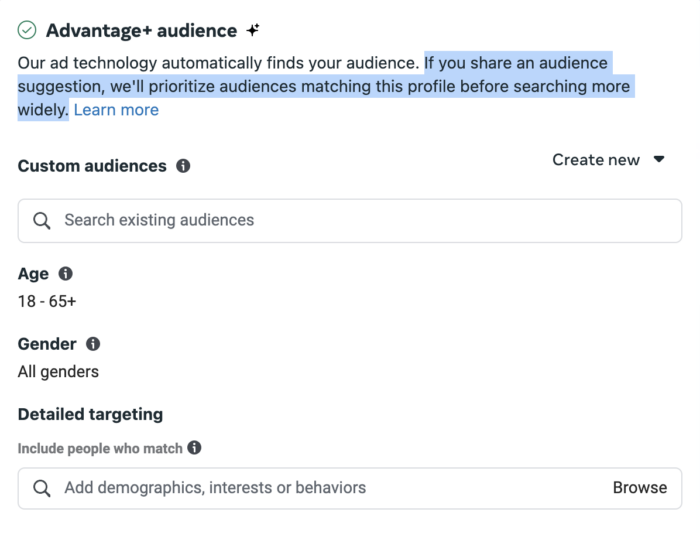Show the Age info tooltip icon
Screen dimensions: 700x533
[66, 273]
